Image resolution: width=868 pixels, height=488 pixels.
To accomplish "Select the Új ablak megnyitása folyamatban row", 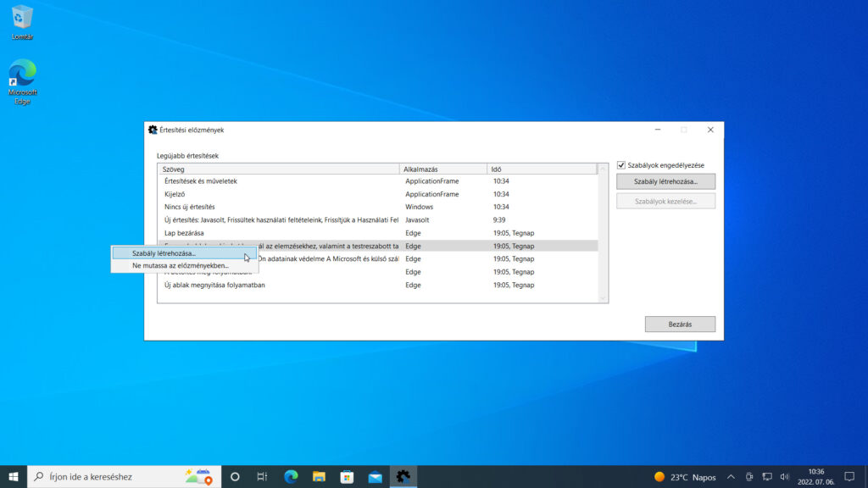I will click(x=377, y=285).
